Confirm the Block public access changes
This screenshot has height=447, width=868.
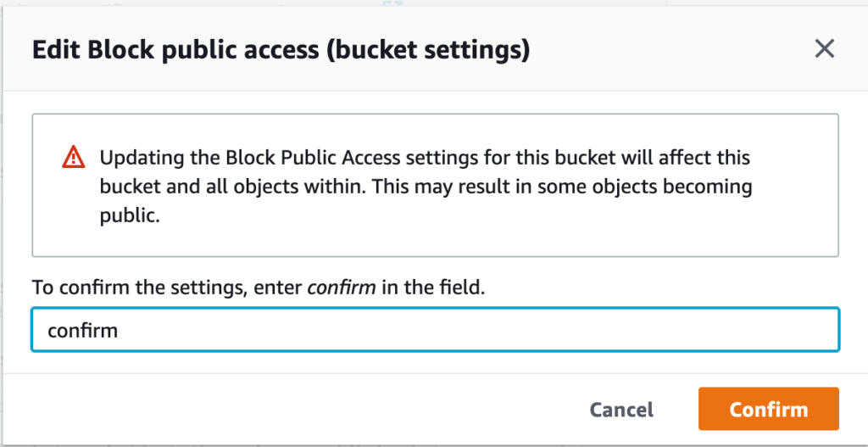768,409
